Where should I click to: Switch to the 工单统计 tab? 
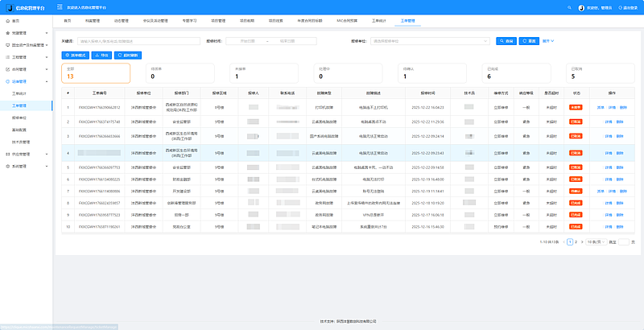click(379, 19)
